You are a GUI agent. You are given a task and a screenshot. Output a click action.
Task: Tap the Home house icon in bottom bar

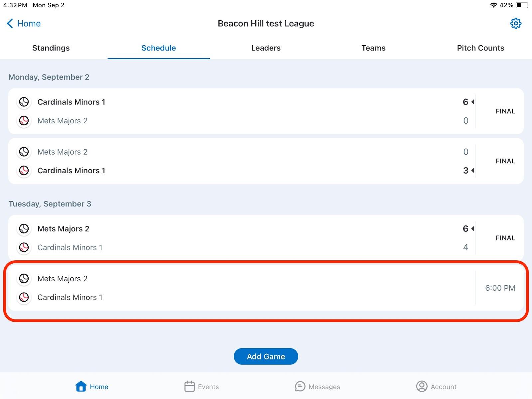pyautogui.click(x=81, y=386)
